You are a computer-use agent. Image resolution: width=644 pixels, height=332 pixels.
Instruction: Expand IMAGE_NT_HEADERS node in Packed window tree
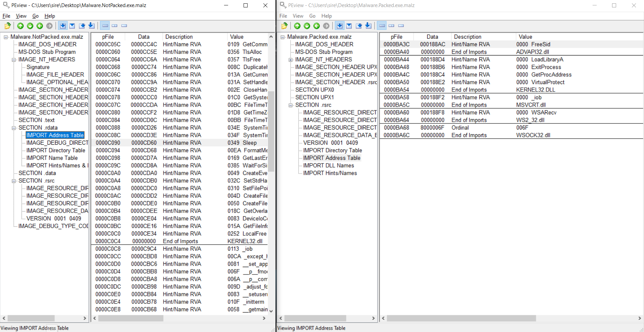pyautogui.click(x=291, y=60)
